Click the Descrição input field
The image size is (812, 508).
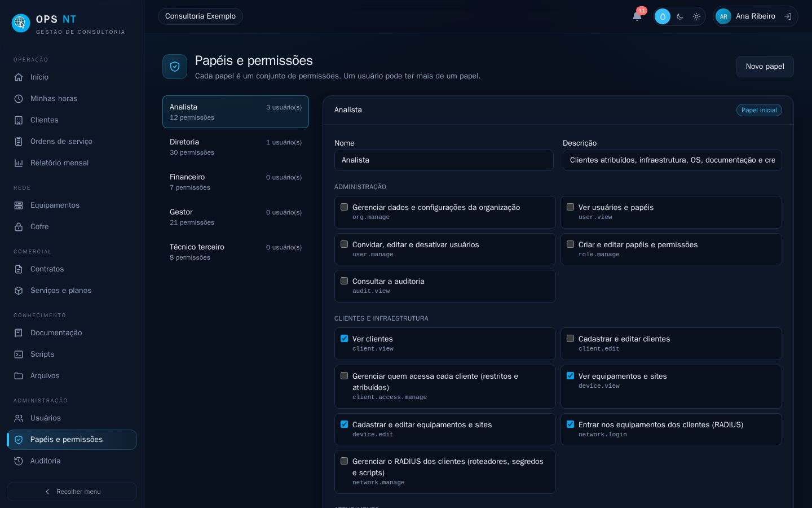pos(672,160)
